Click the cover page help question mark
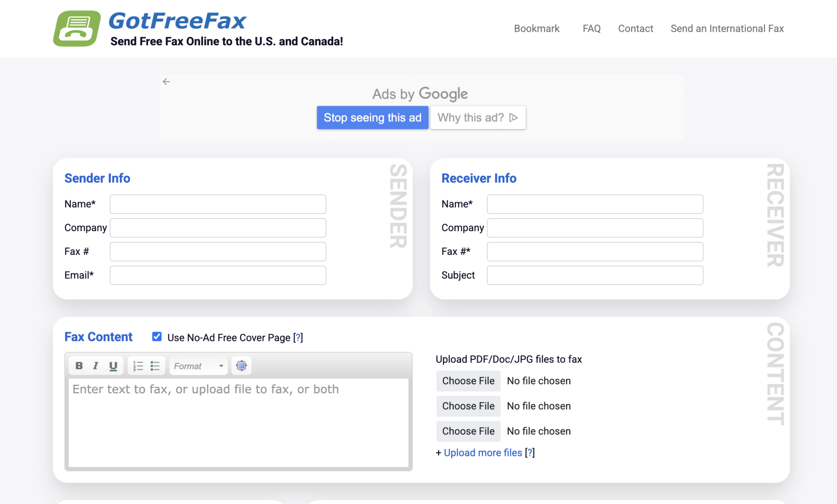The width and height of the screenshot is (837, 504). pos(298,337)
